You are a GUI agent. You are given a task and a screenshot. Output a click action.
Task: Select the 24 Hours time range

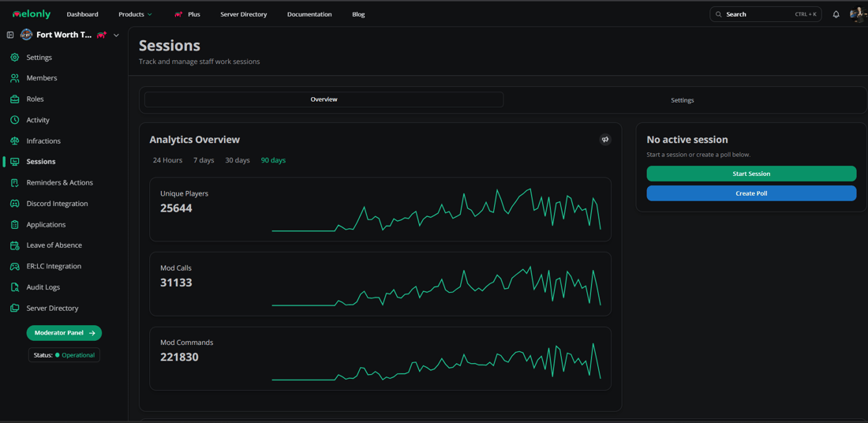[168, 160]
